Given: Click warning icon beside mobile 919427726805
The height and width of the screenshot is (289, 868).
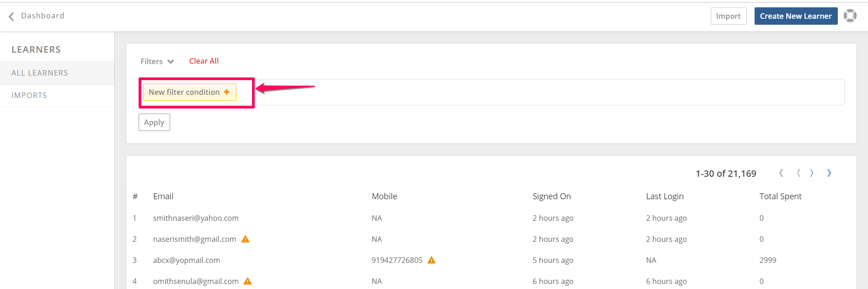Looking at the screenshot, I should pyautogui.click(x=432, y=260).
